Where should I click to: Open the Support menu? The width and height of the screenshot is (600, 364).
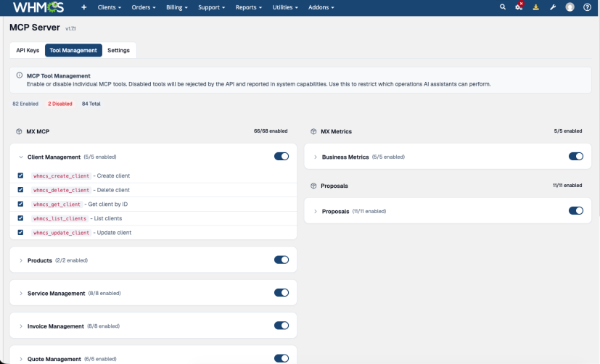click(x=211, y=7)
